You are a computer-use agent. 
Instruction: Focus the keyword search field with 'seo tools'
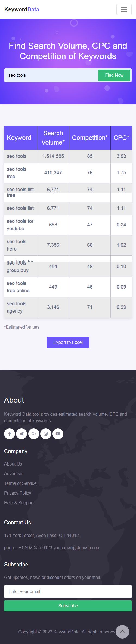coord(51,75)
